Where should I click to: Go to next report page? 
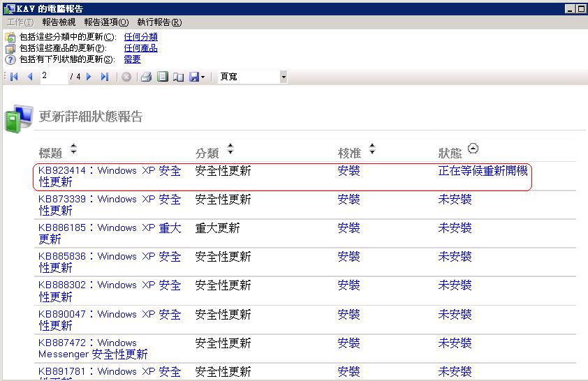click(x=89, y=77)
